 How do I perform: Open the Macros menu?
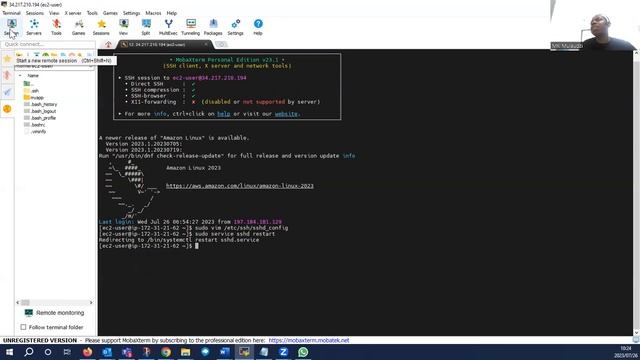(x=153, y=13)
